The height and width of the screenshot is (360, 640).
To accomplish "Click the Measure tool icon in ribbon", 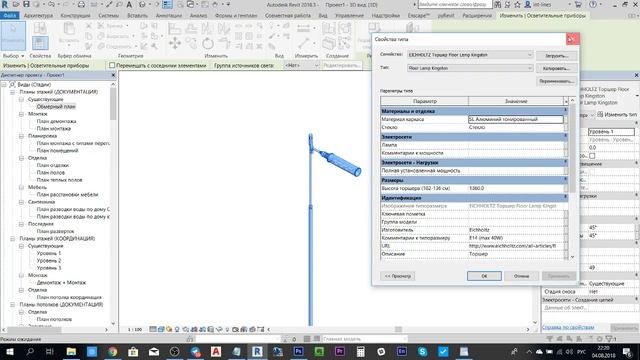I will click(304, 43).
